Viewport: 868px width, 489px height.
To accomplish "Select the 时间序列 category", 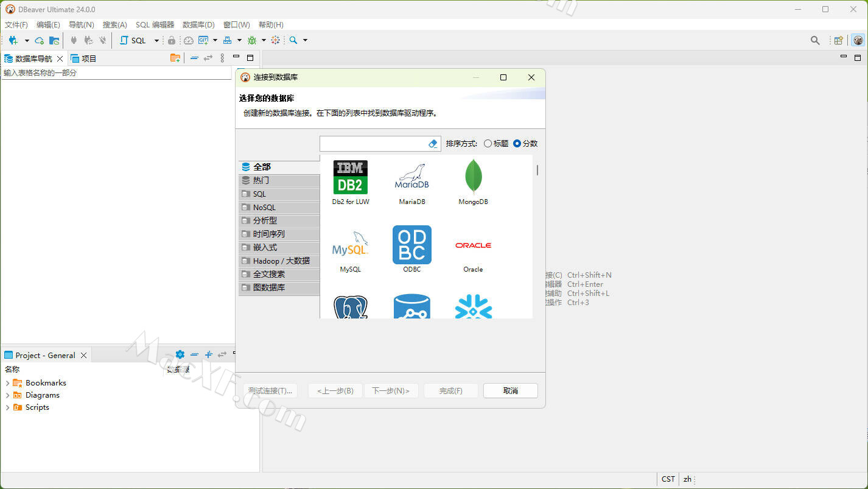I will pyautogui.click(x=279, y=234).
